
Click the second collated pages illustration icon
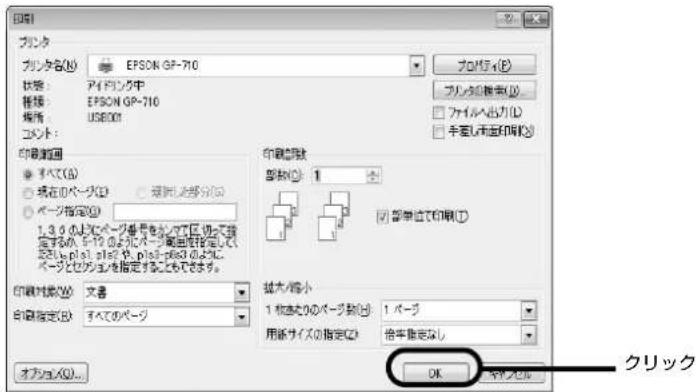coord(334,216)
